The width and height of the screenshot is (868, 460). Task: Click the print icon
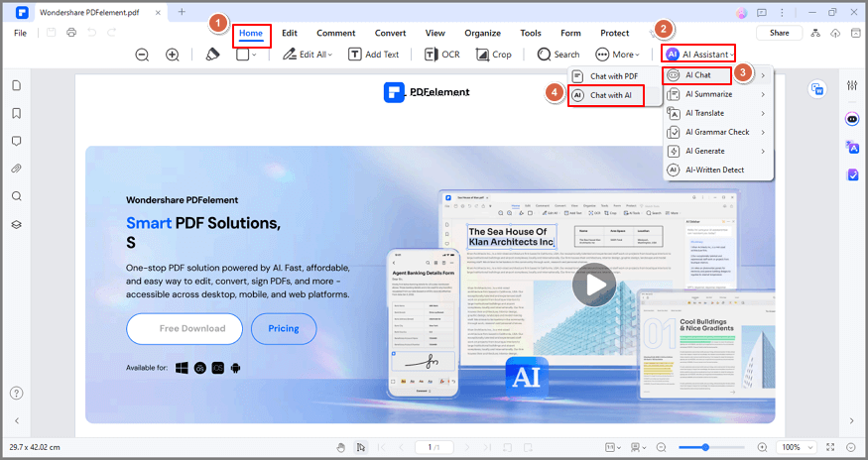pos(71,33)
